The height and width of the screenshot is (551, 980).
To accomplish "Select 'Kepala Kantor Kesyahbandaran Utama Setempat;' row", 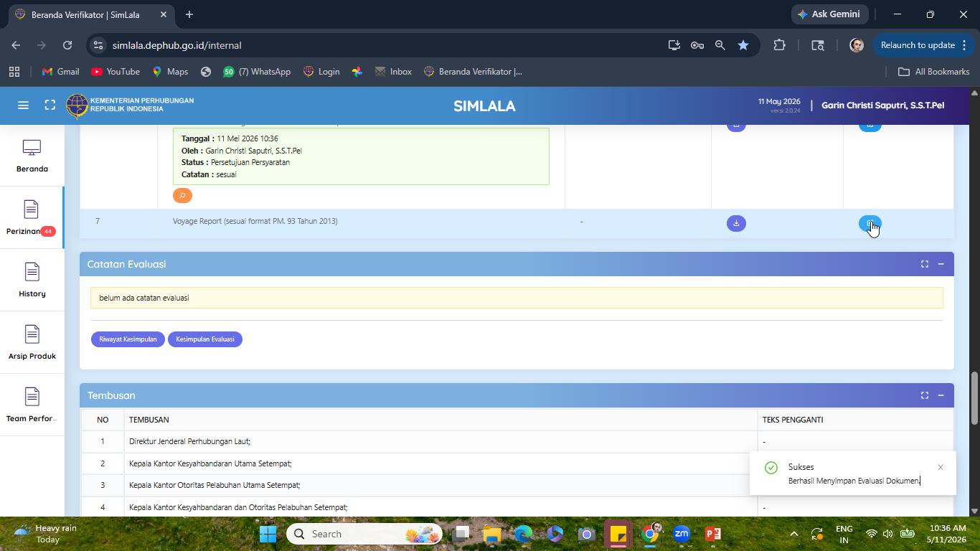I will (x=517, y=463).
